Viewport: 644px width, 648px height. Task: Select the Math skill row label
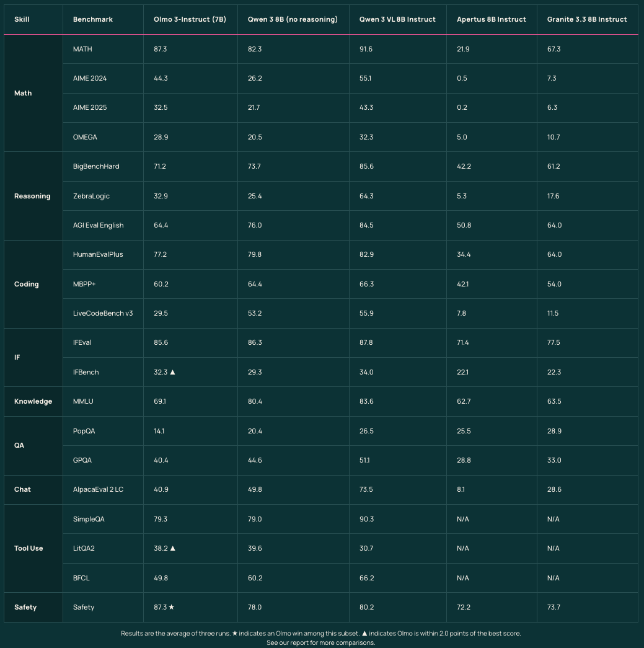(23, 93)
